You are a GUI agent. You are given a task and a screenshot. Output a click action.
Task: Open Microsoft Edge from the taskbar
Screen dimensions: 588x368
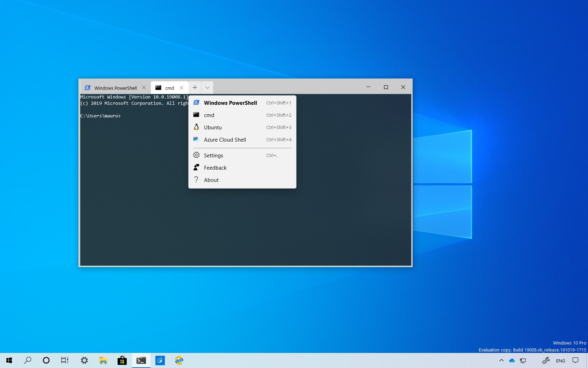[x=178, y=360]
